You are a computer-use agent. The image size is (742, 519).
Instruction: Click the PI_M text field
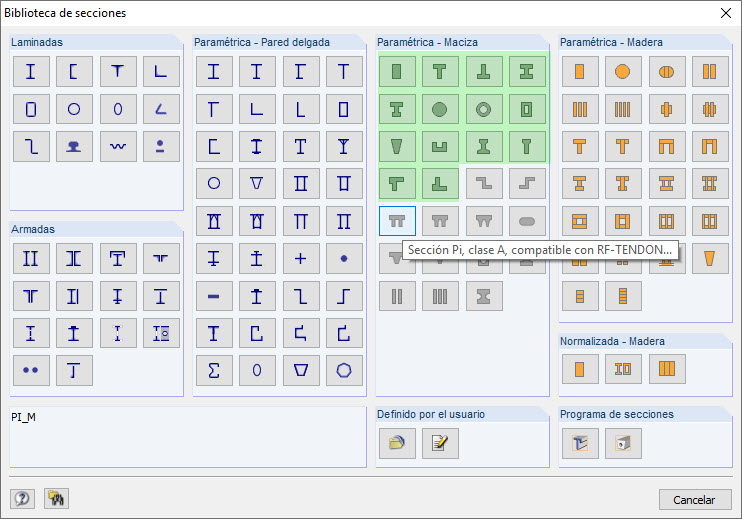pyautogui.click(x=188, y=437)
